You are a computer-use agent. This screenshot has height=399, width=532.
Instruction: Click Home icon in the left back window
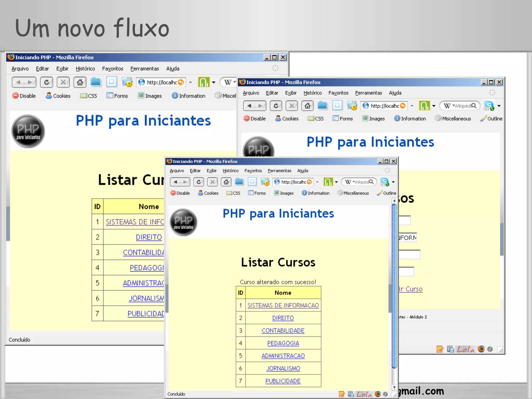80,82
